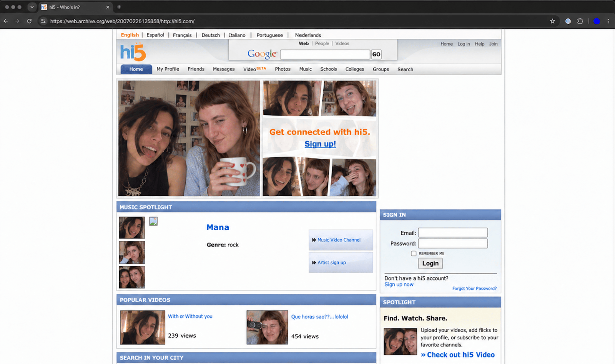Open the Photos navigation tab

click(283, 69)
